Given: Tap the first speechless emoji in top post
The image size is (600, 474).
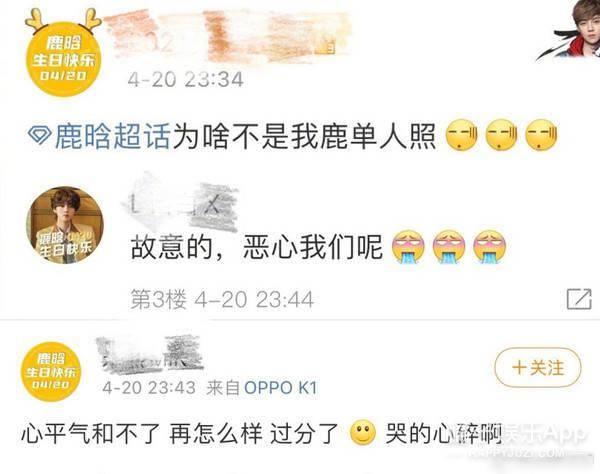Looking at the screenshot, I should pyautogui.click(x=462, y=135).
